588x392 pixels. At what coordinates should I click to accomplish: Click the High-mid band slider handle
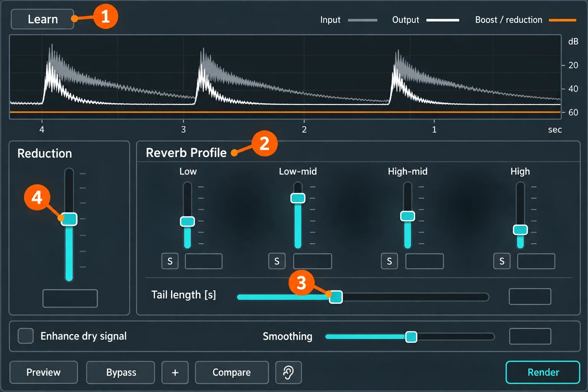408,216
